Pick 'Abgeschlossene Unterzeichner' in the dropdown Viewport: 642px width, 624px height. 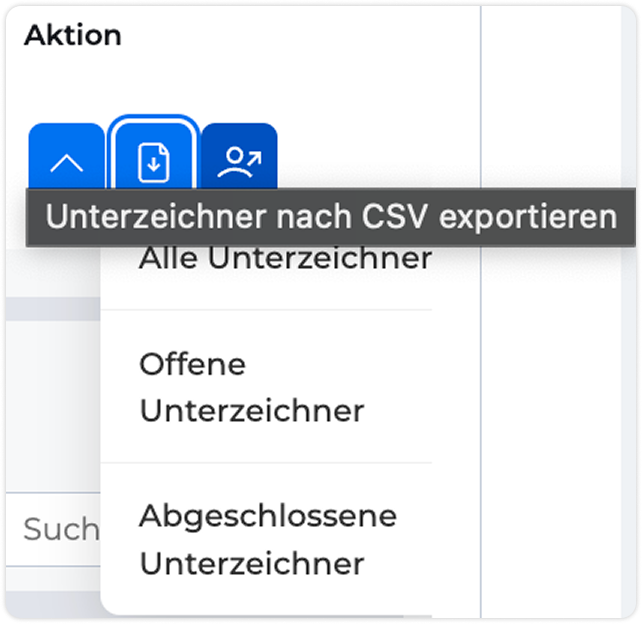point(267,540)
